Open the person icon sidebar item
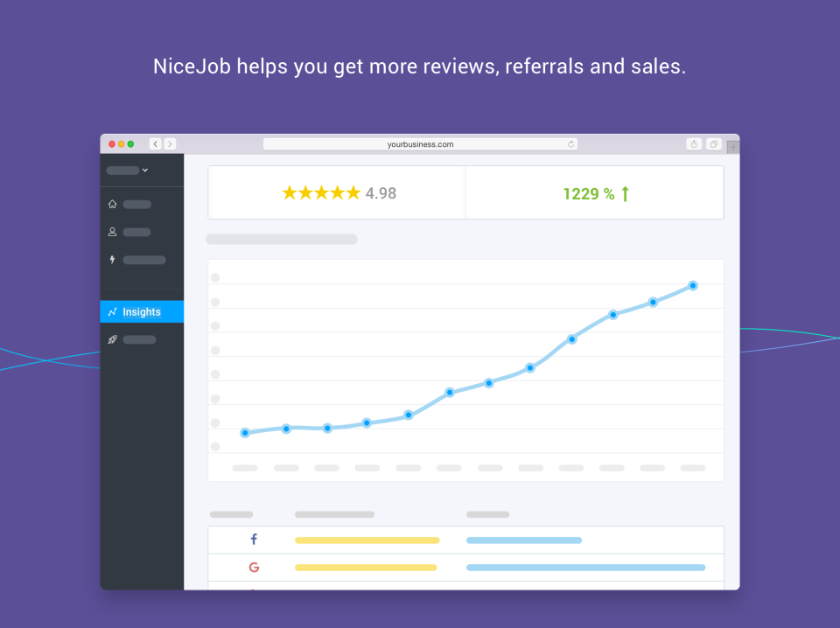The image size is (840, 628). click(x=113, y=232)
